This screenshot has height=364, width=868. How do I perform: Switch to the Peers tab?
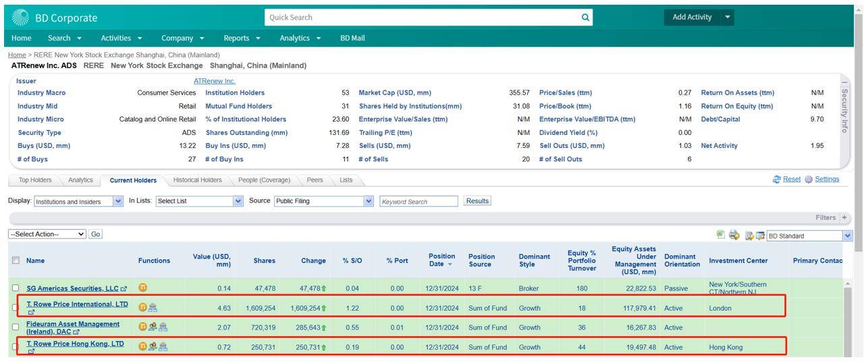pos(315,180)
